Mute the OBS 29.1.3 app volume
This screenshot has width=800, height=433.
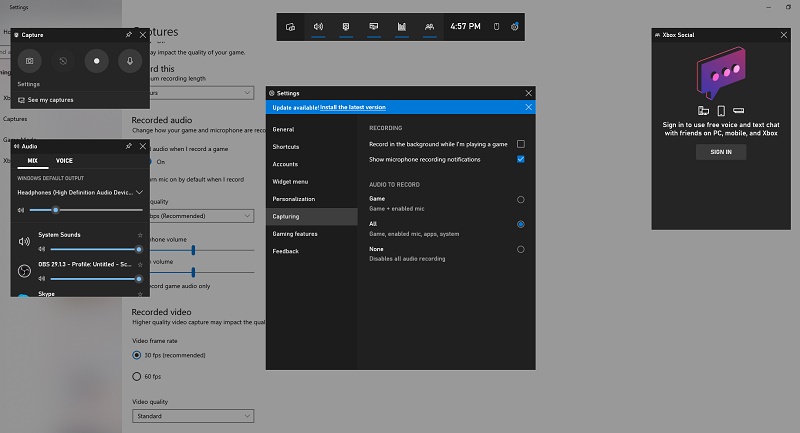pos(42,279)
